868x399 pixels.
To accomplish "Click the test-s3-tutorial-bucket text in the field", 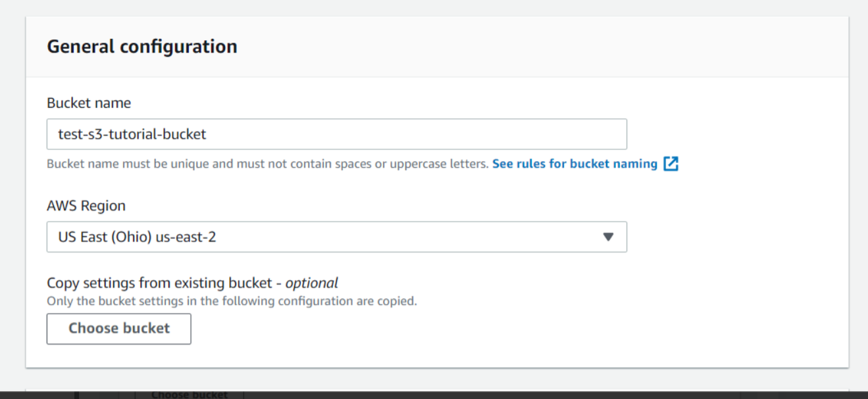I will tap(132, 134).
